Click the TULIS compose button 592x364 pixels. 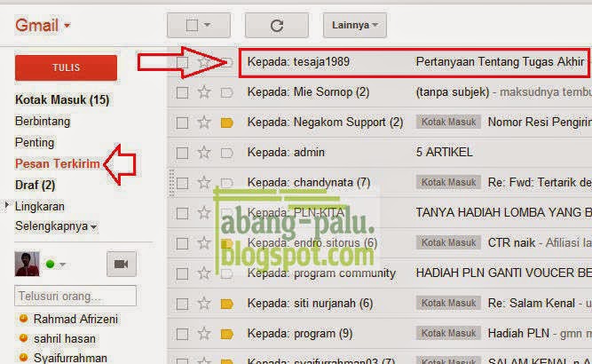(66, 67)
